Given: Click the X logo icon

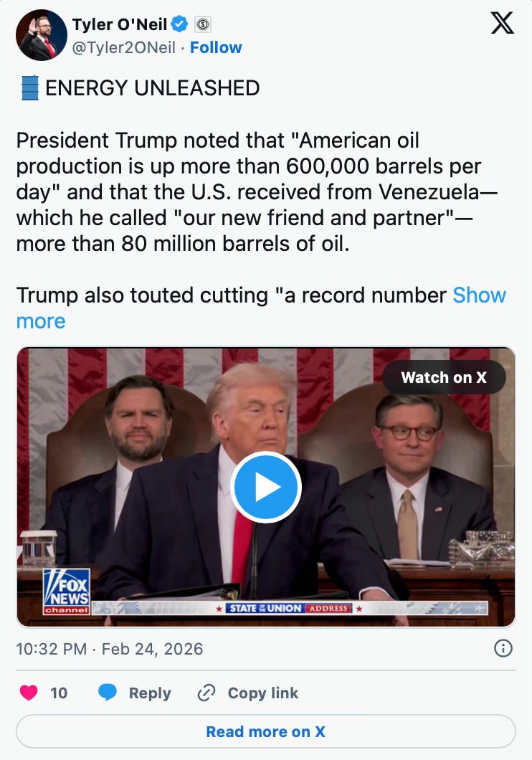Looking at the screenshot, I should (502, 23).
